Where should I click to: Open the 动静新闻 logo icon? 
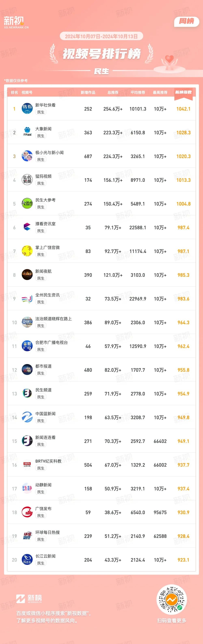(x=27, y=489)
